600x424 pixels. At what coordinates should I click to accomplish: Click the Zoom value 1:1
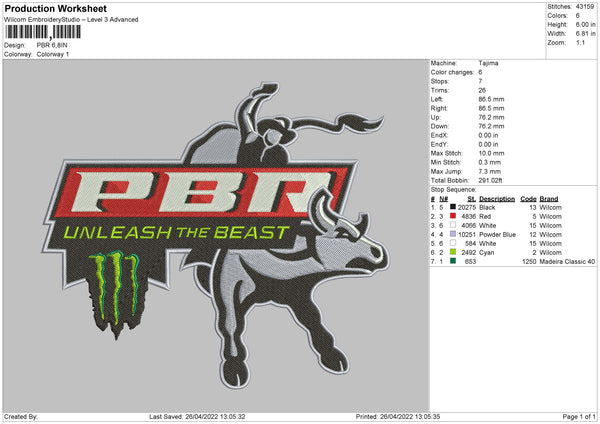(x=580, y=42)
